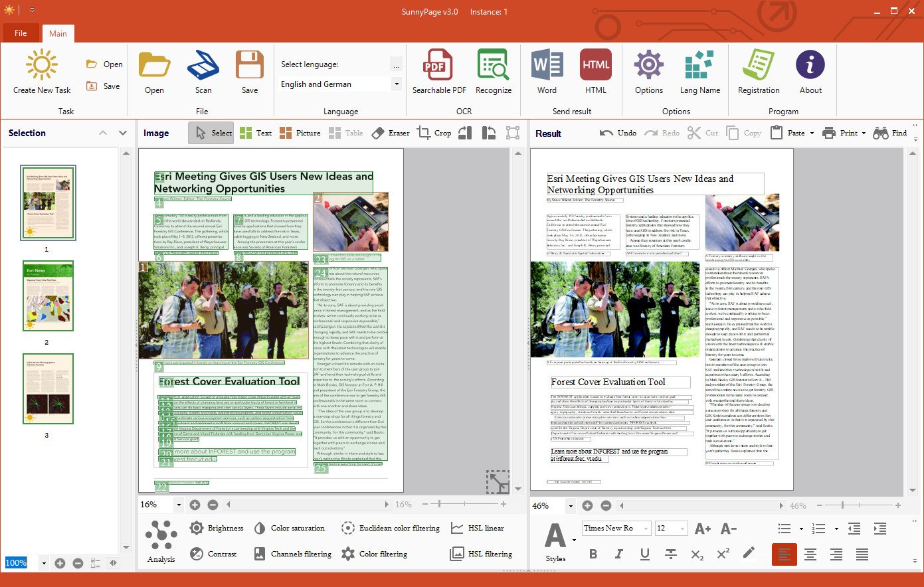This screenshot has height=587, width=924.
Task: Open the Brightness adjustment
Action: pyautogui.click(x=217, y=528)
